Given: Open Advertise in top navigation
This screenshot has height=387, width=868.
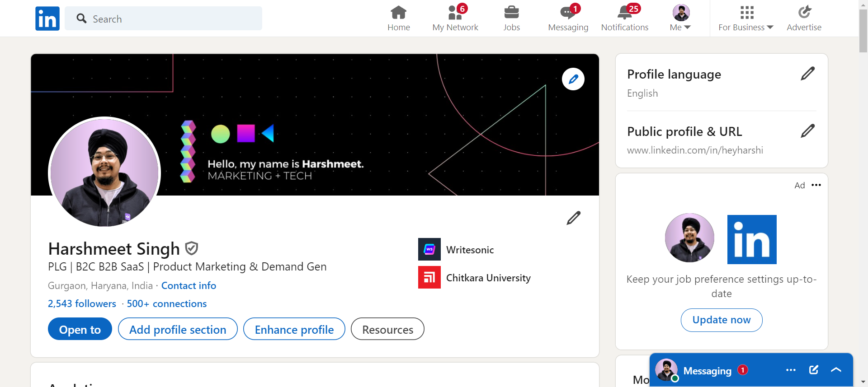Looking at the screenshot, I should (804, 18).
